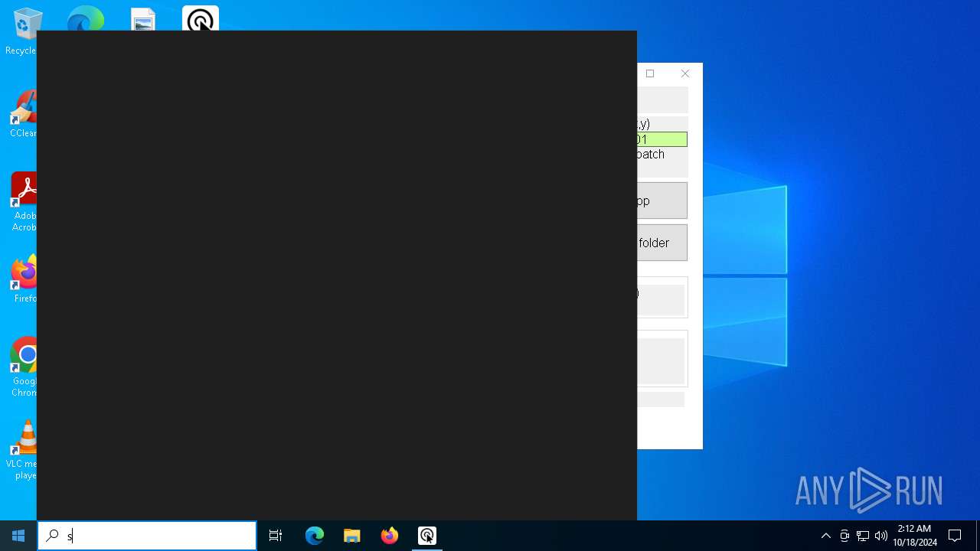Close the background app window
Viewport: 980px width, 551px height.
pyautogui.click(x=685, y=73)
